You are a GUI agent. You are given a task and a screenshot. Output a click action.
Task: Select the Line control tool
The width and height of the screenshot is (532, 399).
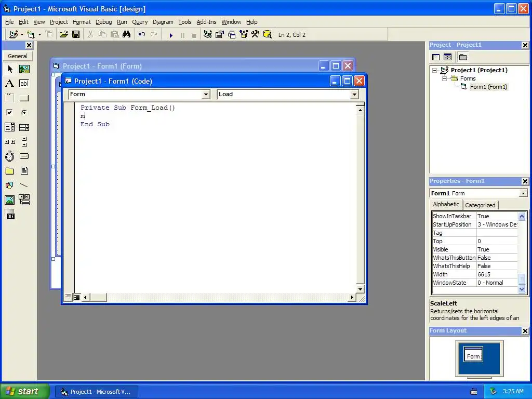click(24, 185)
